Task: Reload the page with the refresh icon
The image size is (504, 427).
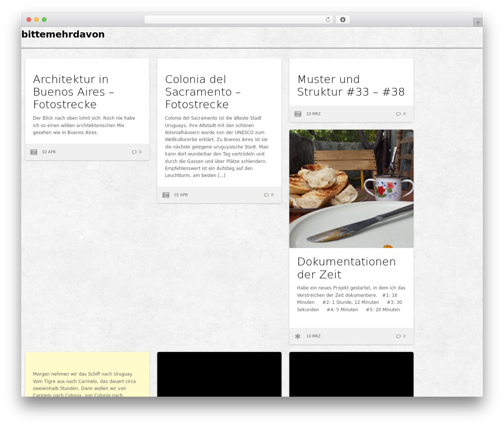Action: (x=328, y=20)
